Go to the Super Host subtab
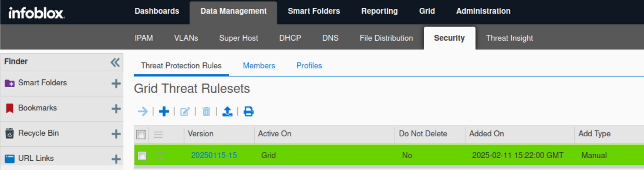The width and height of the screenshot is (644, 170). click(239, 38)
